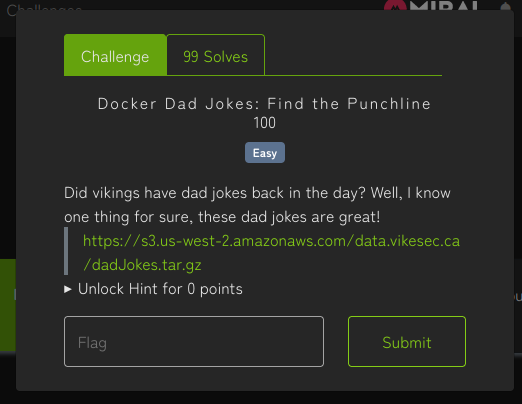The image size is (522, 404).
Task: Expand the hint disclosure triangle
Action: (x=68, y=289)
